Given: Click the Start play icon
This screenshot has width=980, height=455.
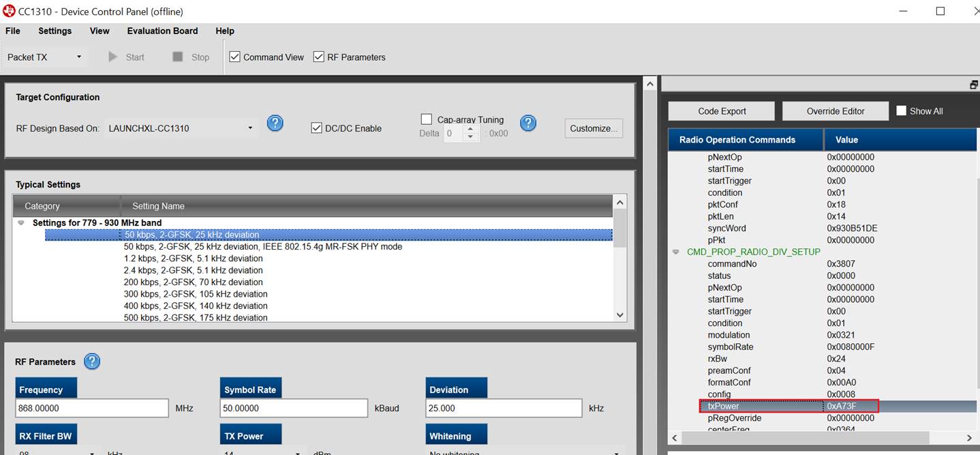Looking at the screenshot, I should tap(113, 57).
